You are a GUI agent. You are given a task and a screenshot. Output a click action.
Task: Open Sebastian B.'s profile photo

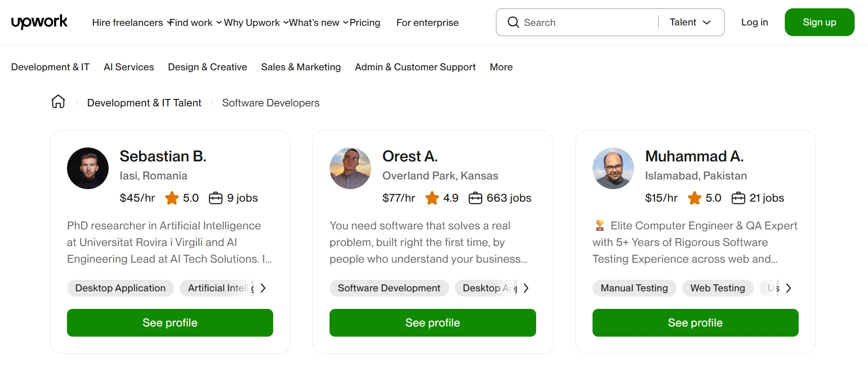[88, 168]
